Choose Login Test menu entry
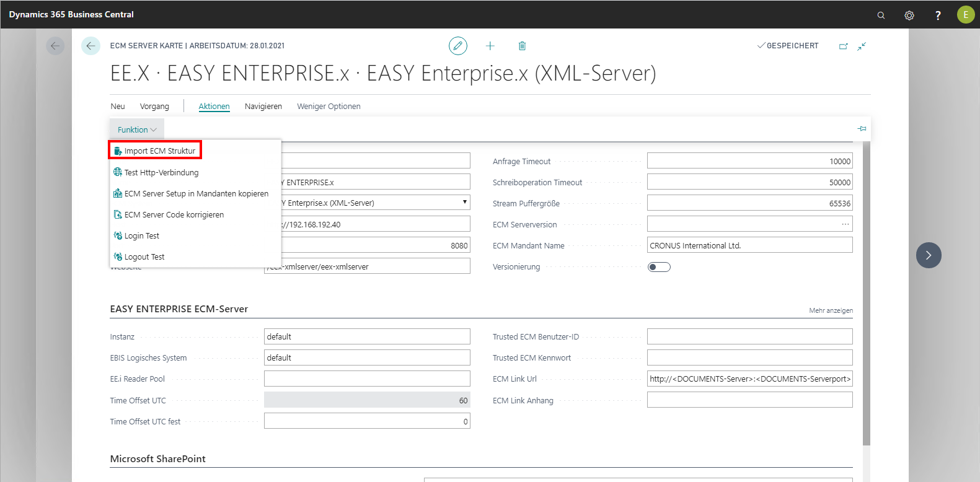 [195, 235]
